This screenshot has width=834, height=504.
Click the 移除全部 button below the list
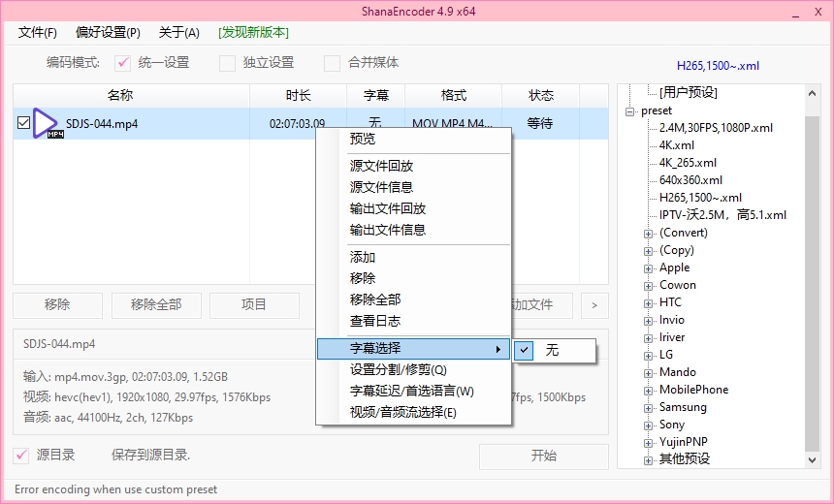pyautogui.click(x=156, y=305)
